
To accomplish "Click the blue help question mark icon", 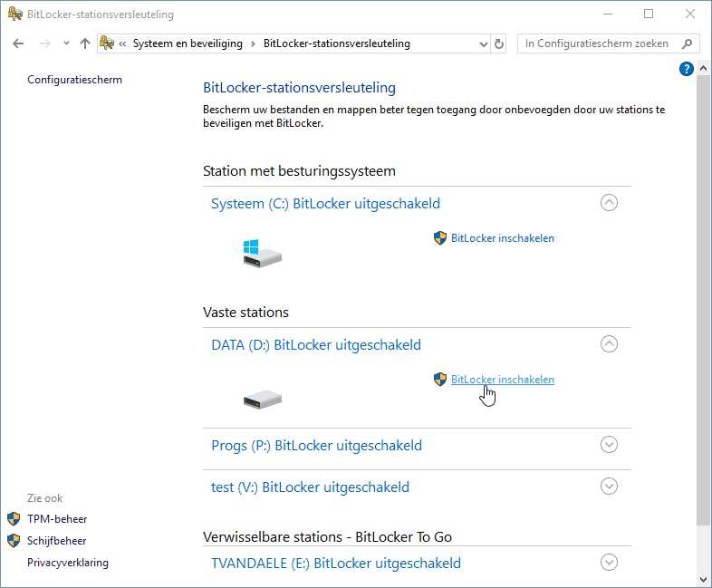I will point(686,69).
